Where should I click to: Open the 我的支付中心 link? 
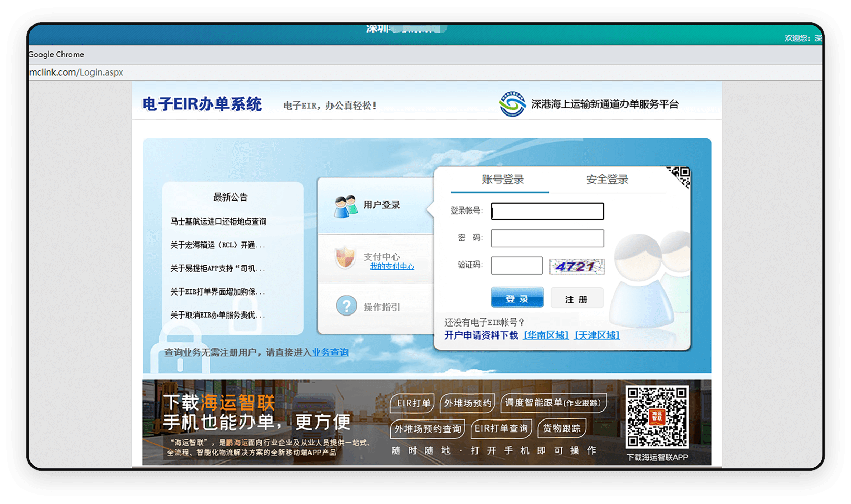tap(392, 267)
